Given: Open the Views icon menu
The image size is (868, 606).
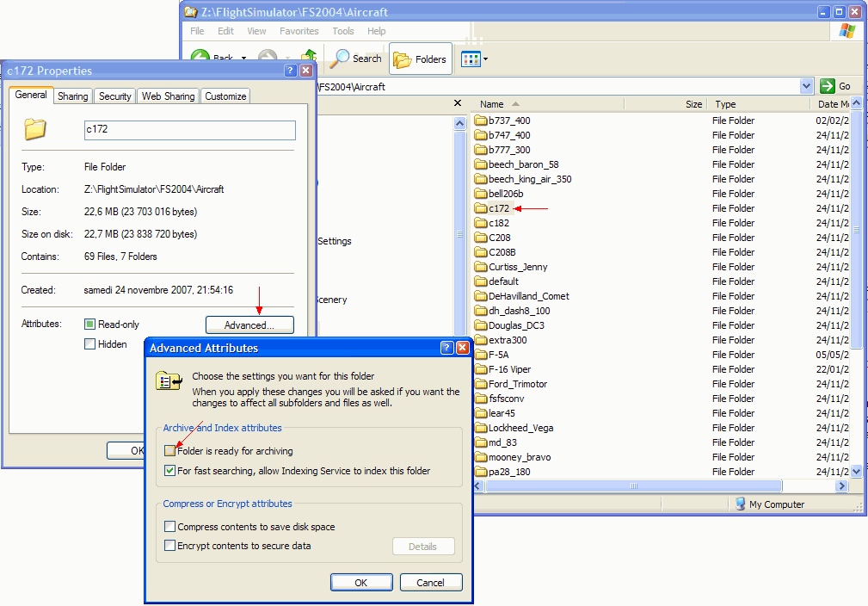Looking at the screenshot, I should coord(471,59).
